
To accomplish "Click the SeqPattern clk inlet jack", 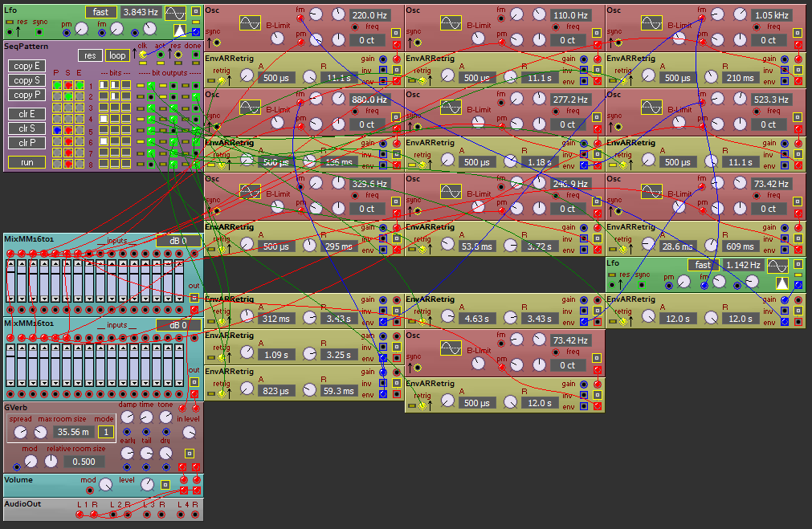I will click(x=142, y=54).
